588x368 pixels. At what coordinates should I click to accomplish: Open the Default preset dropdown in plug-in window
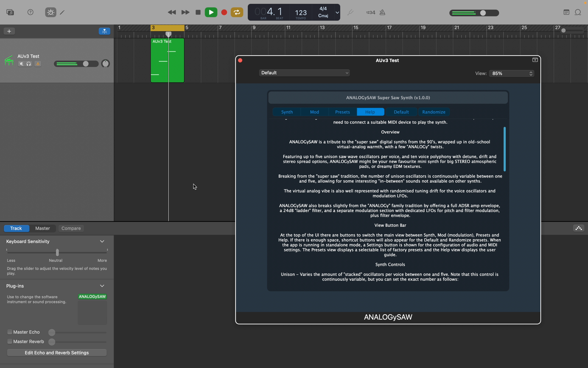tap(304, 73)
